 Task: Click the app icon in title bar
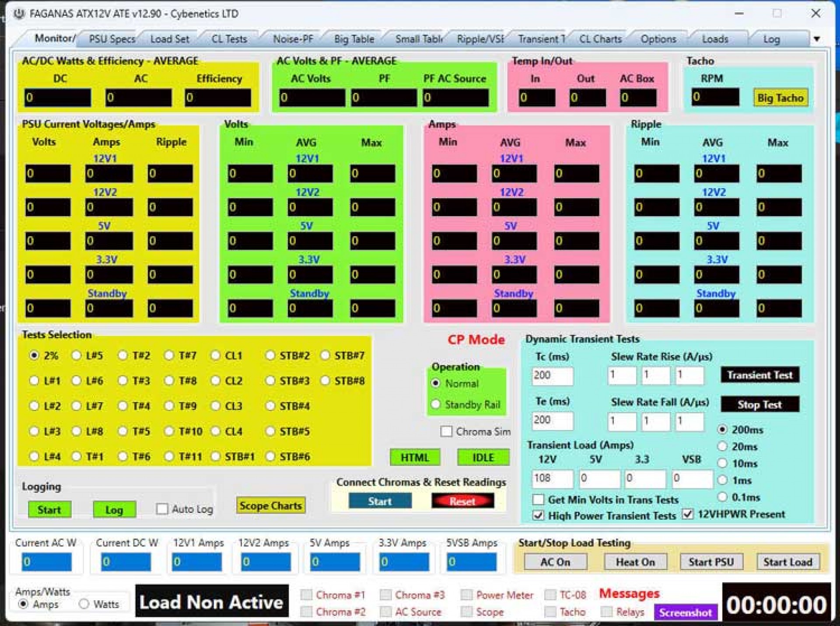pyautogui.click(x=19, y=14)
